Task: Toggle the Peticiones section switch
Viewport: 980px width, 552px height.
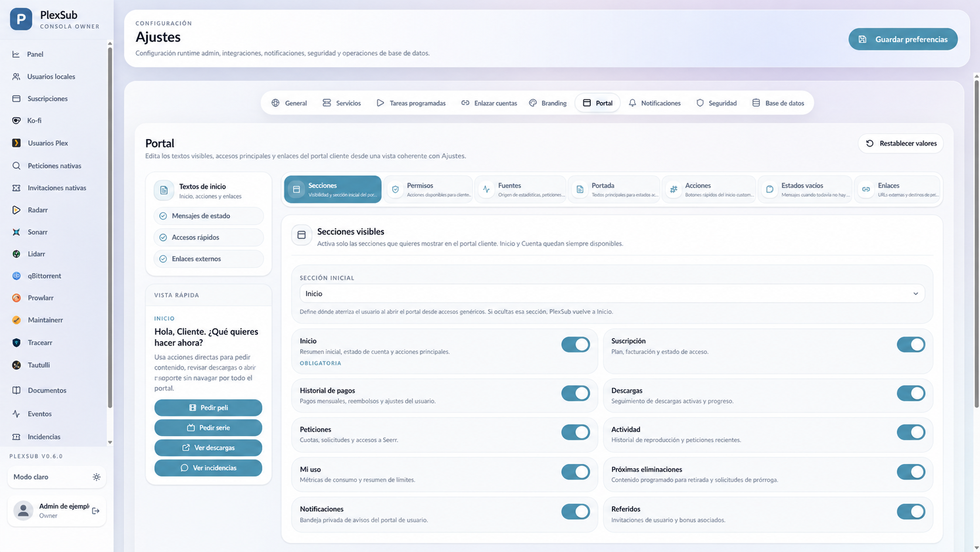Action: point(576,432)
